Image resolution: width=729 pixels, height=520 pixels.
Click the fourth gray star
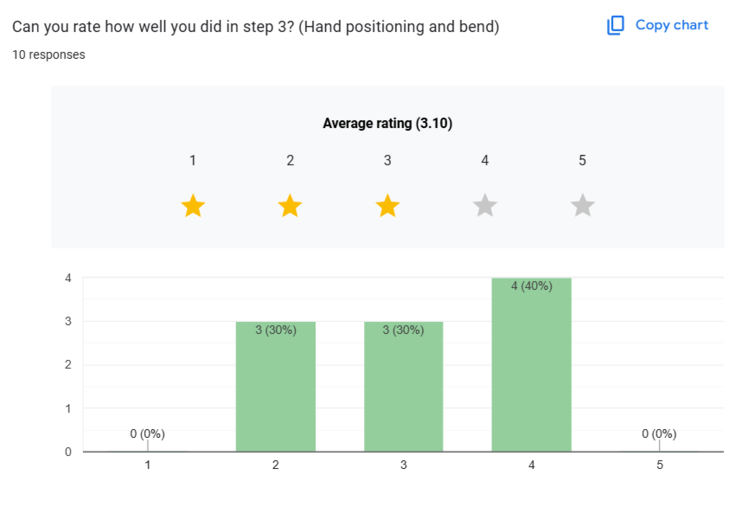(485, 206)
